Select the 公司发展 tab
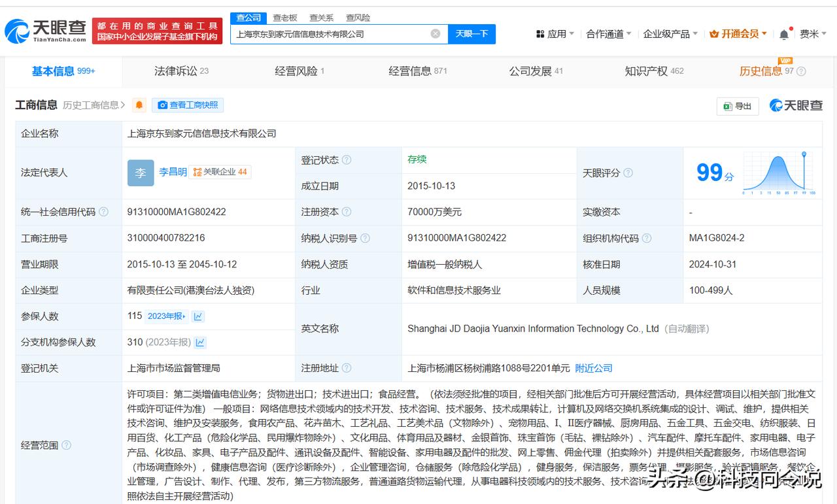Image resolution: width=837 pixels, height=504 pixels. point(536,71)
